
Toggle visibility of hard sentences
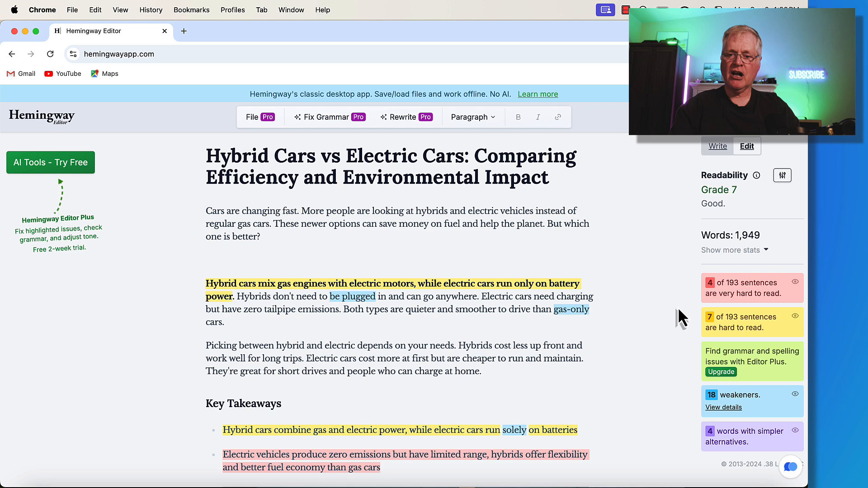tap(795, 316)
